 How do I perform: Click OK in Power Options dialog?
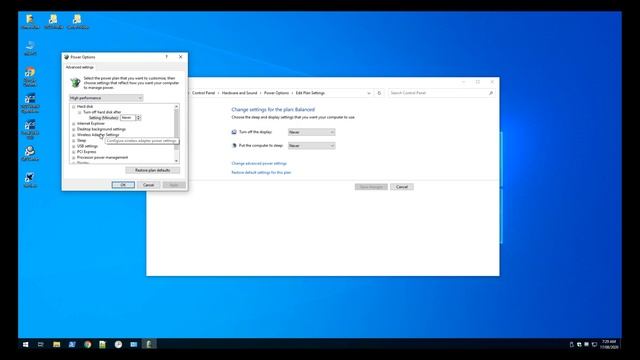(x=123, y=185)
